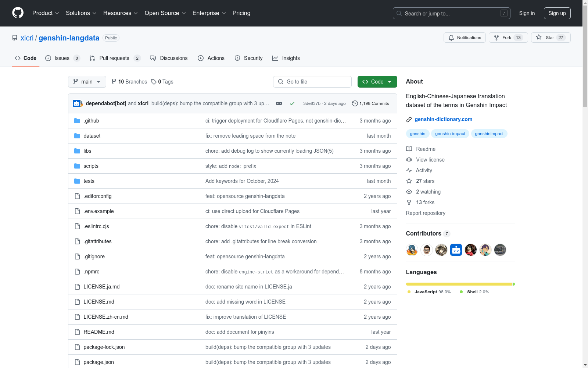Click the history clock icon for commits

pos(355,103)
